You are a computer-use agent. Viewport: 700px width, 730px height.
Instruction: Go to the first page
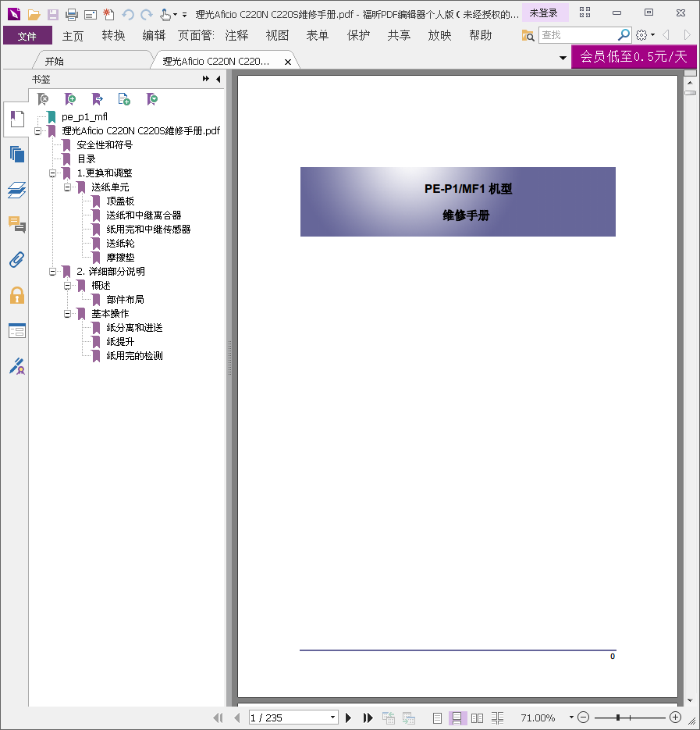tap(218, 718)
